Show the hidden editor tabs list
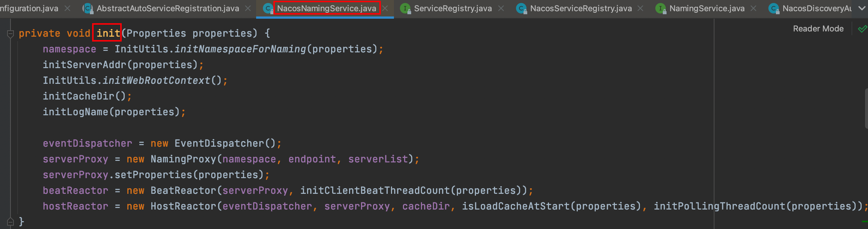The width and height of the screenshot is (868, 229). [862, 8]
